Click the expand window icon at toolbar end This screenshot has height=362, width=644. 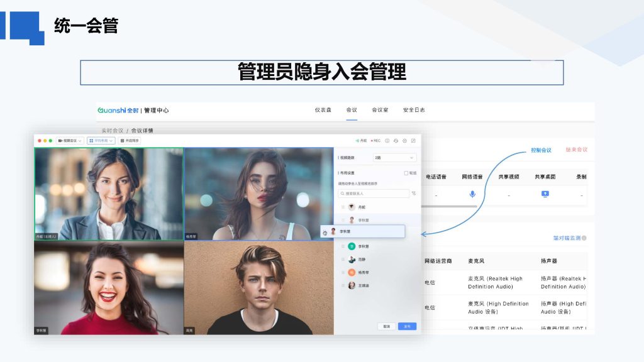[413, 141]
